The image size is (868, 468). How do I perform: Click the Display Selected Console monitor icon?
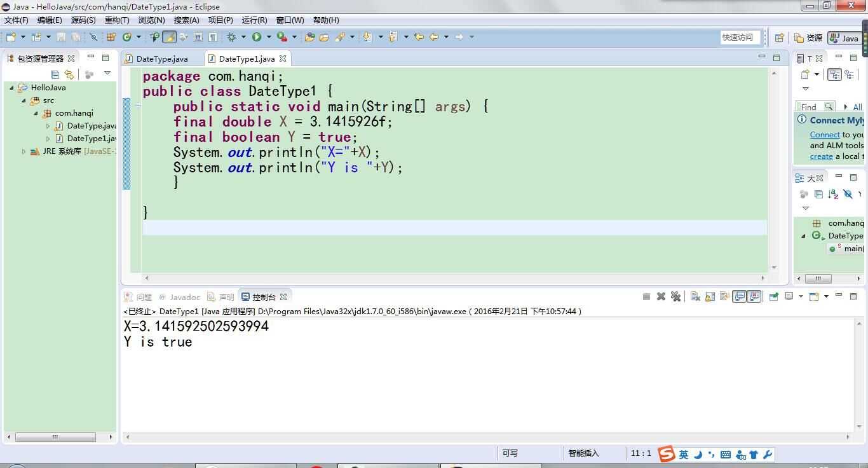coord(789,296)
